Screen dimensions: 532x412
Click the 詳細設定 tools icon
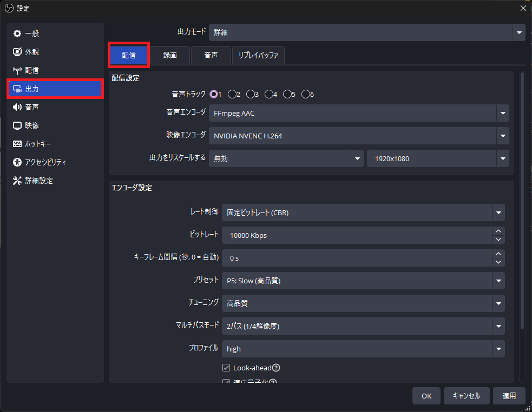coord(17,181)
